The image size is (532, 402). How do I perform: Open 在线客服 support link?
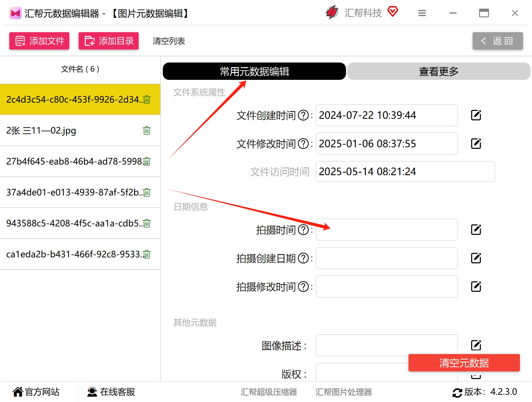coord(111,392)
